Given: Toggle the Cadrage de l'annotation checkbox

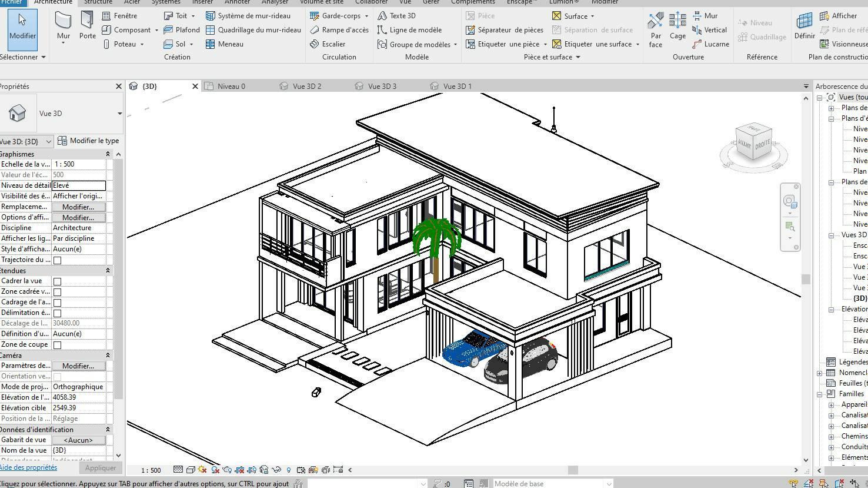Looking at the screenshot, I should (x=57, y=303).
